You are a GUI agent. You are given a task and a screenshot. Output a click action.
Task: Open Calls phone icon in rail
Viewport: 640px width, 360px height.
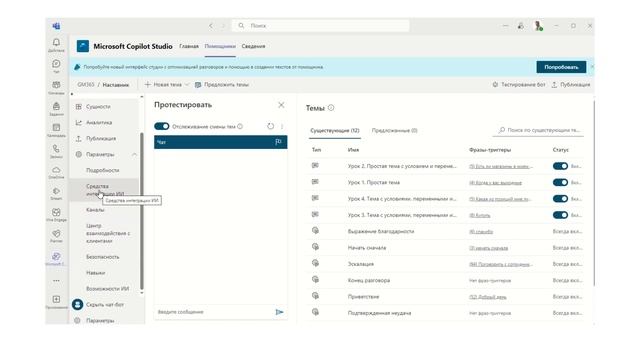56,149
